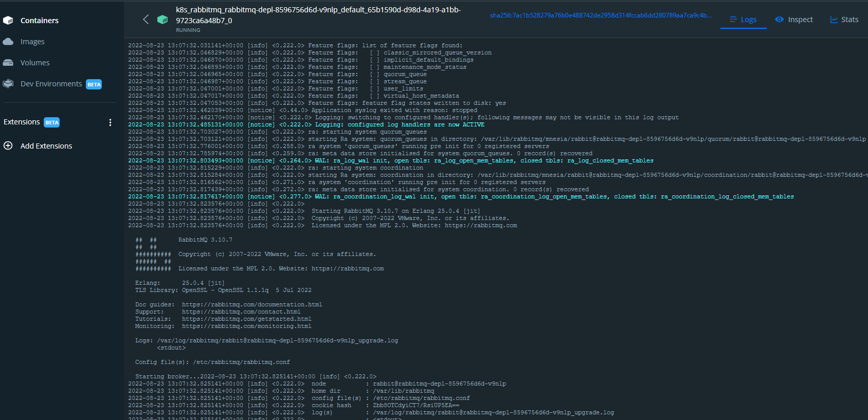The width and height of the screenshot is (868, 420).
Task: Click the 'Erlang: 25.0.4 [jit]' line
Action: 180,283
